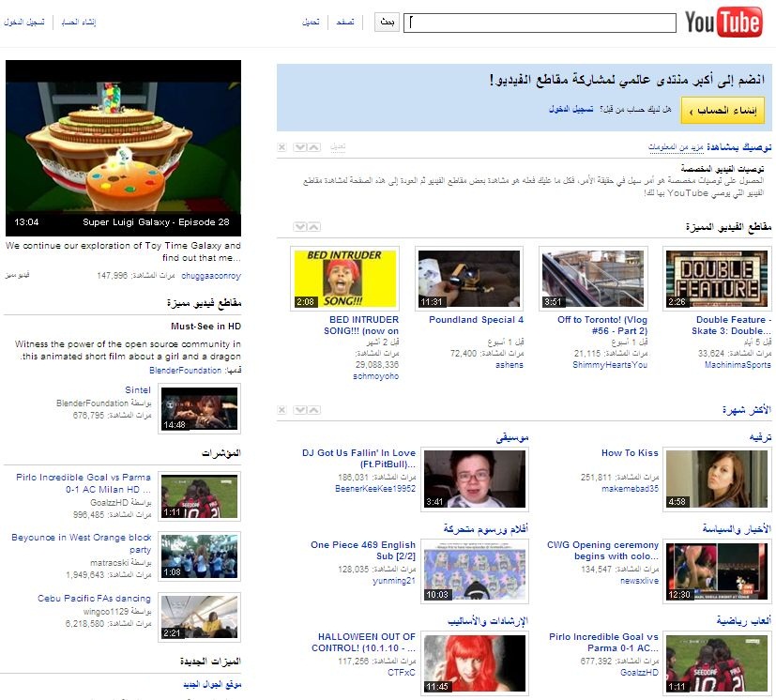This screenshot has height=700, width=776.
Task: Click the down arrow on most popular section
Action: coord(299,410)
